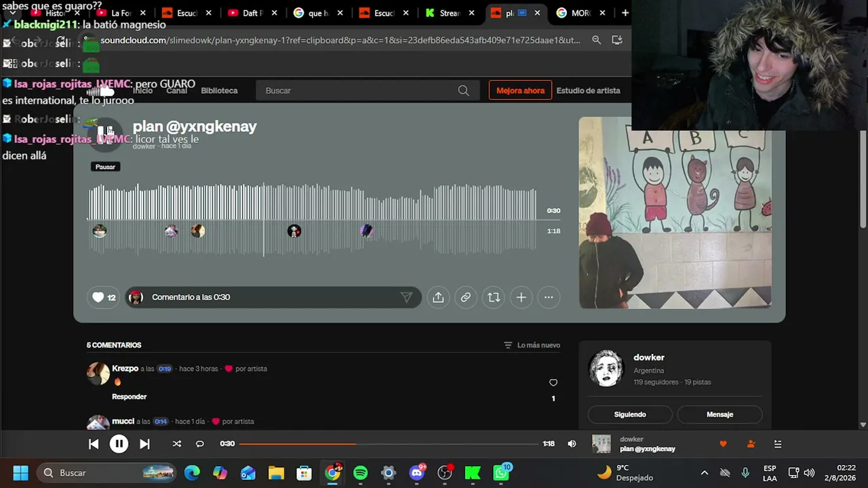Open Krezpo's profile link in comments
Viewport: 868px width, 488px height.
125,369
